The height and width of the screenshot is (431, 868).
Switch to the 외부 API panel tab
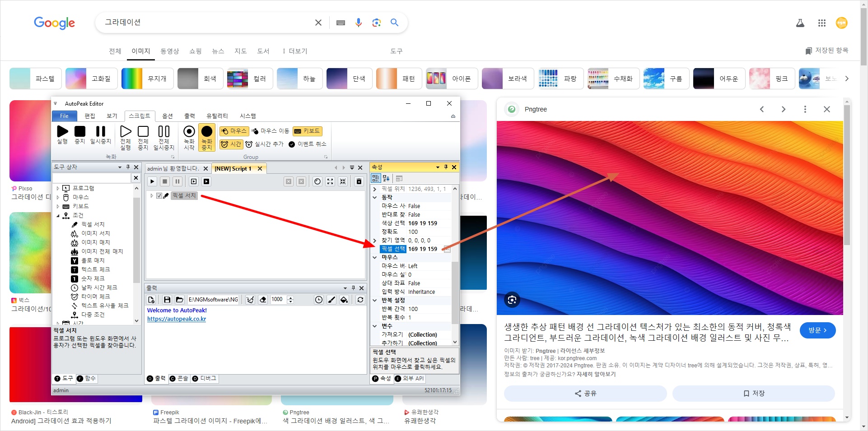tap(410, 379)
